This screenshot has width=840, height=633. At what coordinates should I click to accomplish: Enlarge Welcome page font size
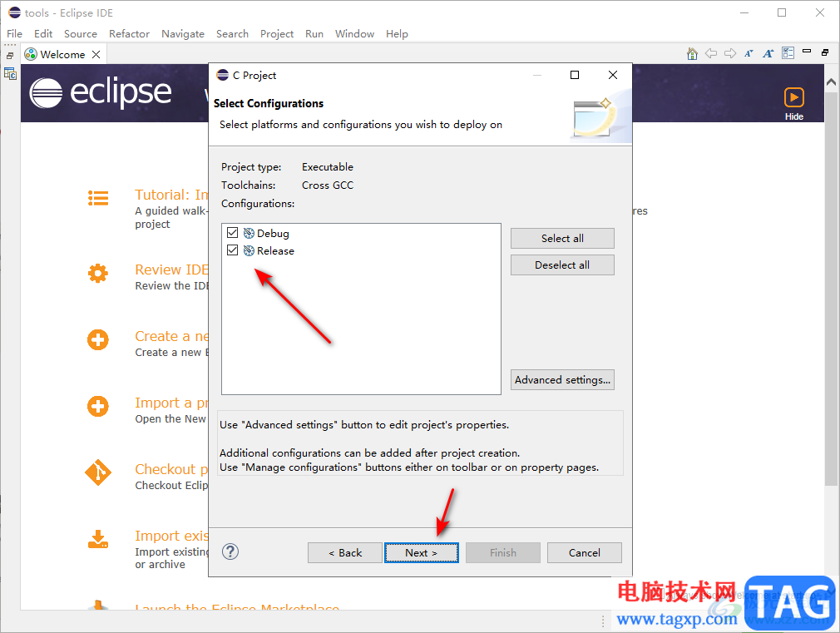[768, 53]
